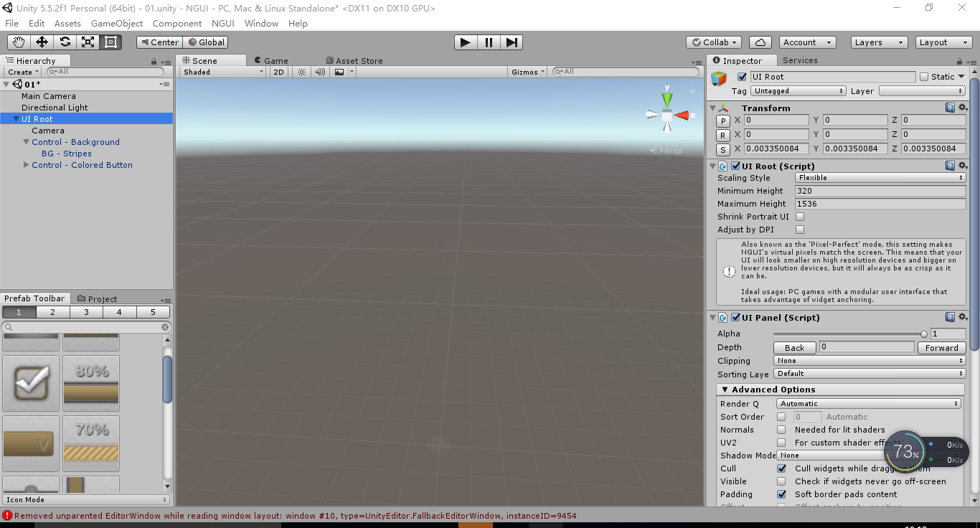980x528 pixels.
Task: Open Sorting Layer Default dropdown
Action: click(870, 374)
